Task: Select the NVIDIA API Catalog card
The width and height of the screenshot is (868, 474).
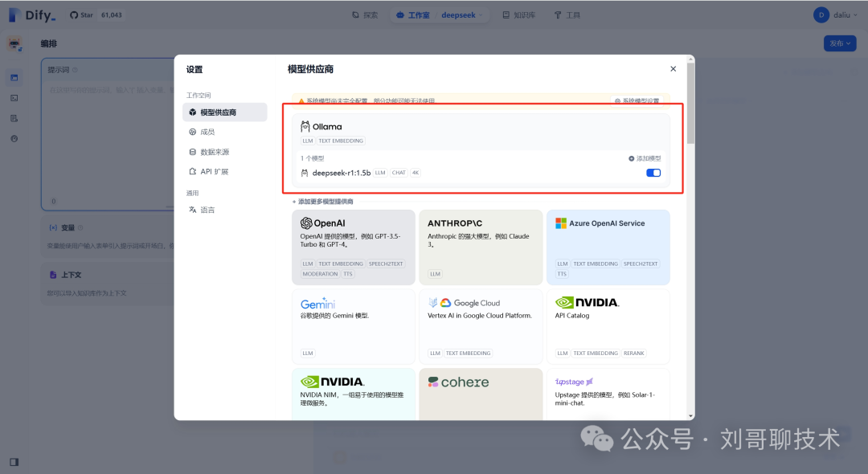Action: coord(608,326)
